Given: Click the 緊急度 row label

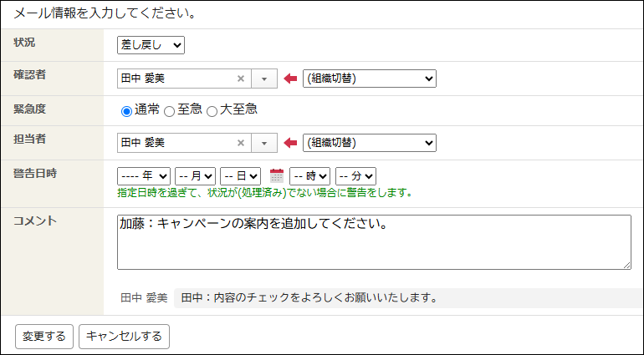Looking at the screenshot, I should (29, 109).
